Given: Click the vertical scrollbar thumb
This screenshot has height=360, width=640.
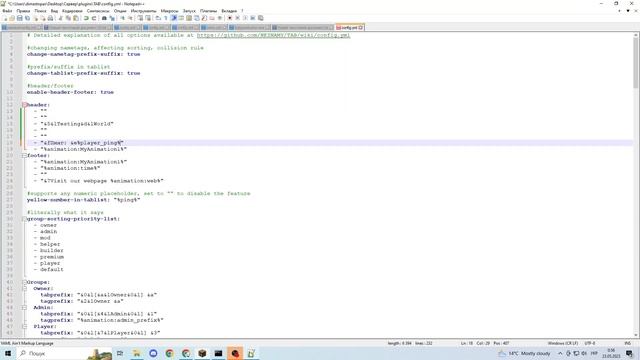Looking at the screenshot, I should coord(636,63).
